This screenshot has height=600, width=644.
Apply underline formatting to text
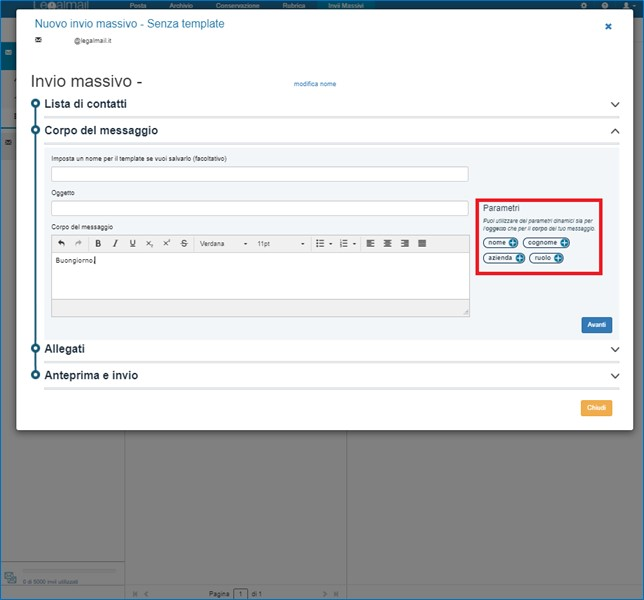pyautogui.click(x=132, y=243)
